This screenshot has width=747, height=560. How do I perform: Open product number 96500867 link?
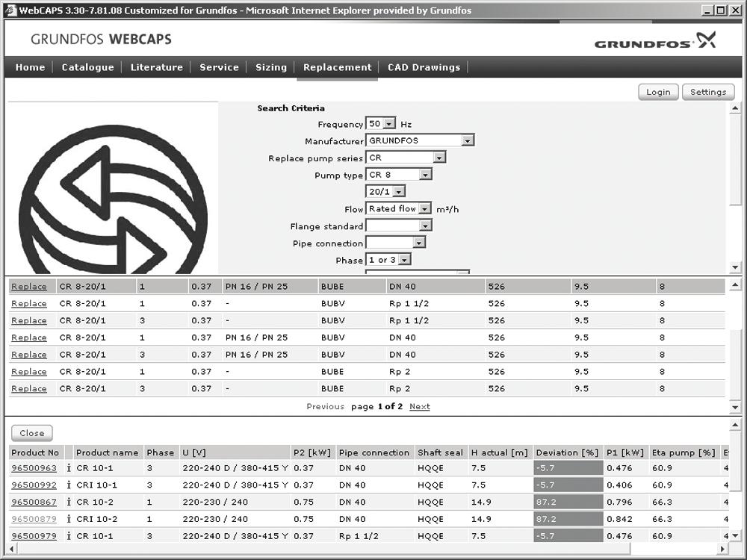click(34, 502)
